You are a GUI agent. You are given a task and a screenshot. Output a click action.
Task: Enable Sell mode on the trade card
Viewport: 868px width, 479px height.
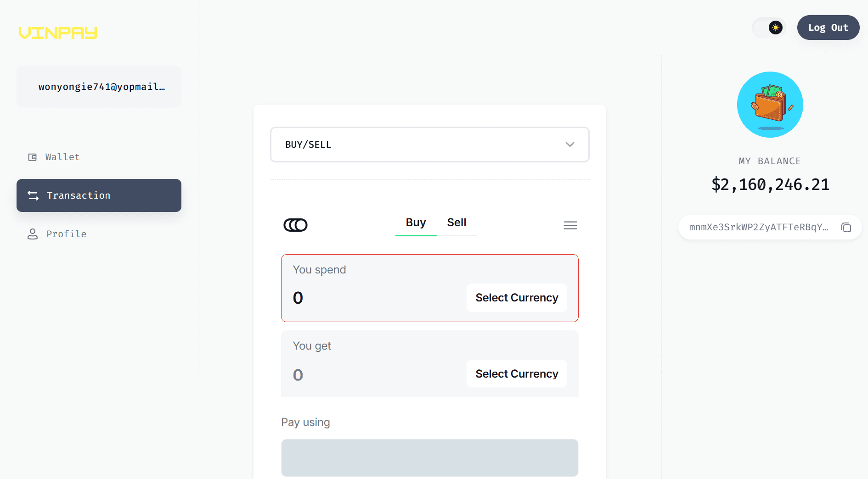point(457,223)
